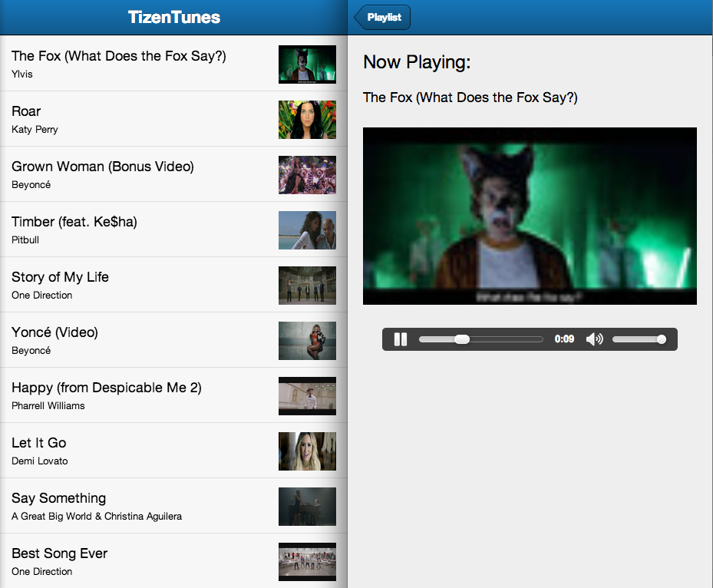Click the song title under Now Playing
This screenshot has width=713, height=588.
pyautogui.click(x=470, y=97)
